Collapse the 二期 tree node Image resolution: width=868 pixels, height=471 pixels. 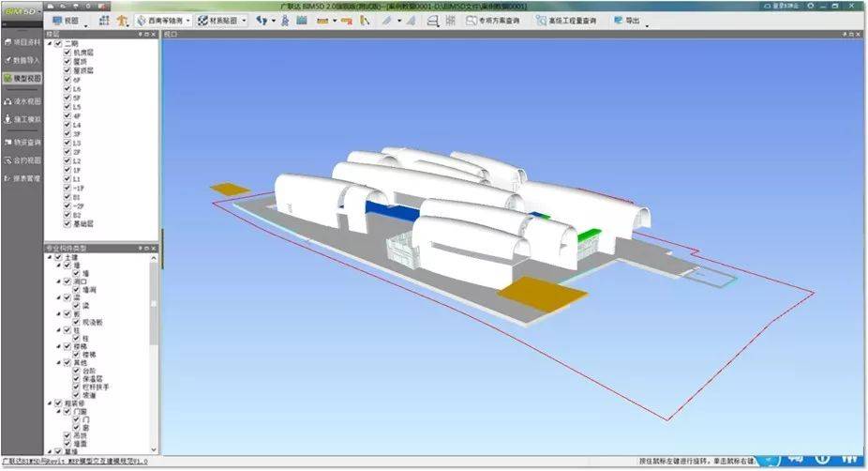point(50,43)
